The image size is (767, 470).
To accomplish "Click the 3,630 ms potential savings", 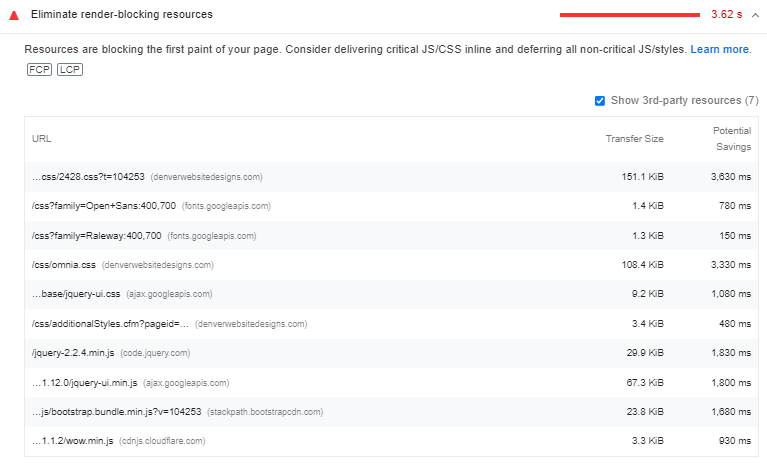I will pos(731,177).
